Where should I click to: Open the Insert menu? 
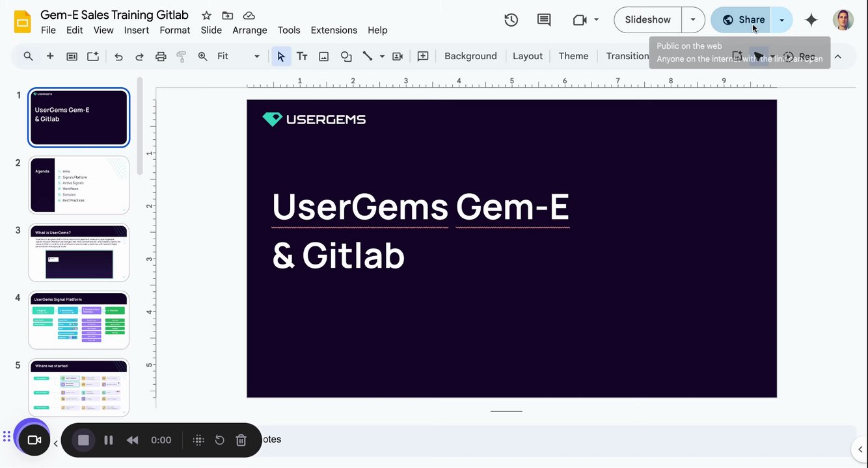click(x=137, y=31)
